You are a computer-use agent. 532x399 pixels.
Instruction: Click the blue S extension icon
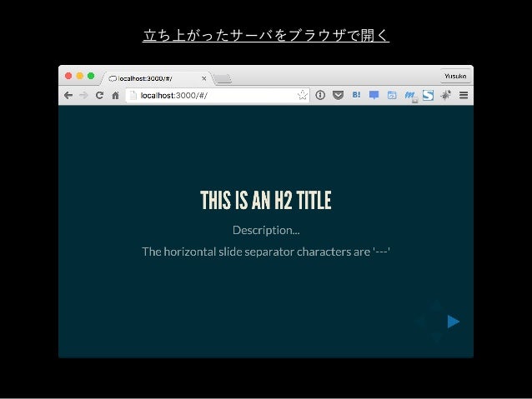pyautogui.click(x=428, y=95)
